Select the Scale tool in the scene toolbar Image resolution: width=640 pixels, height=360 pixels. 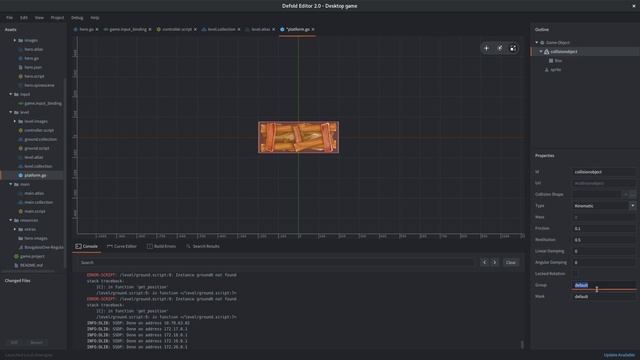[x=513, y=48]
